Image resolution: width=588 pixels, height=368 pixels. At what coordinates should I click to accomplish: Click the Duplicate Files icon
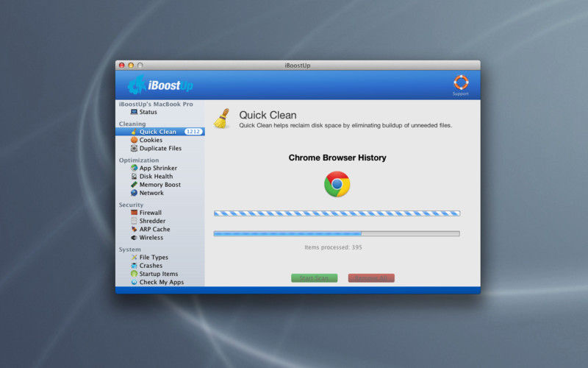134,149
